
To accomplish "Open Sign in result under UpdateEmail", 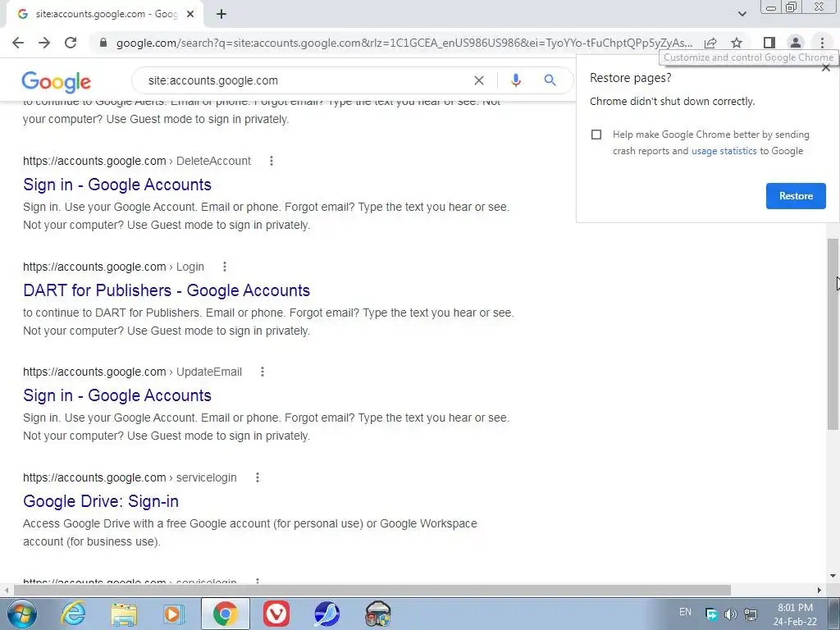I will (x=117, y=395).
